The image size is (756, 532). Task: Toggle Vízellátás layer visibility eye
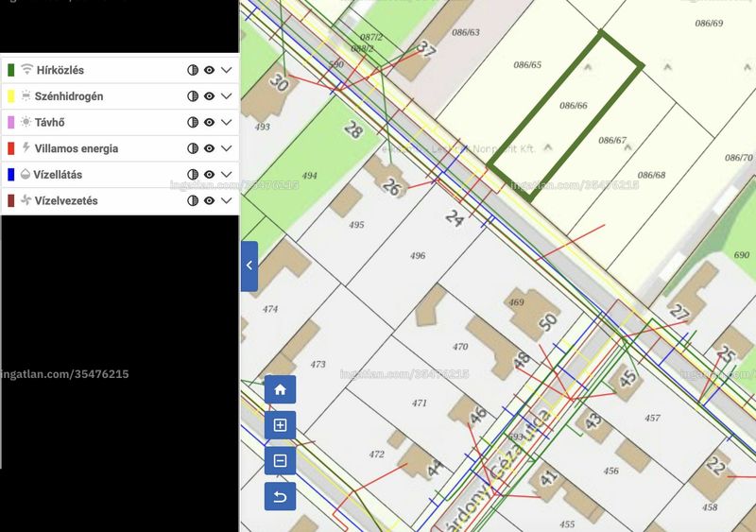coord(209,174)
